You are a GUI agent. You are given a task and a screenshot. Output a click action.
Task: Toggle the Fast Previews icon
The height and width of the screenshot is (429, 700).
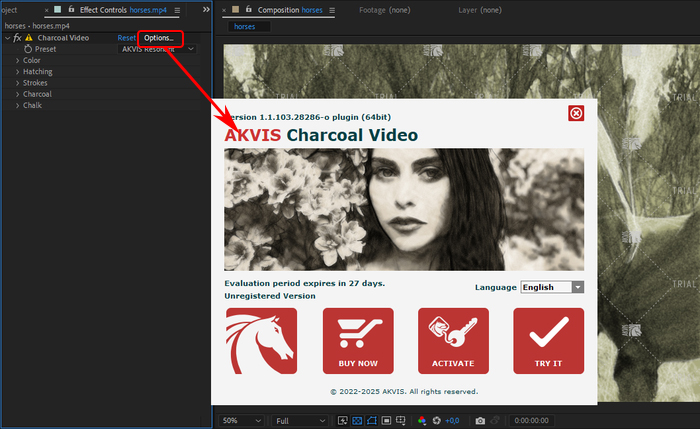[342, 421]
